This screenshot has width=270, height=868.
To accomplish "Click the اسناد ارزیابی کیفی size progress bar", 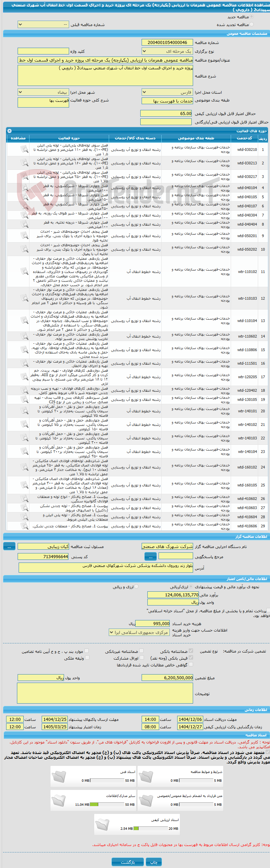I will (x=151, y=828).
